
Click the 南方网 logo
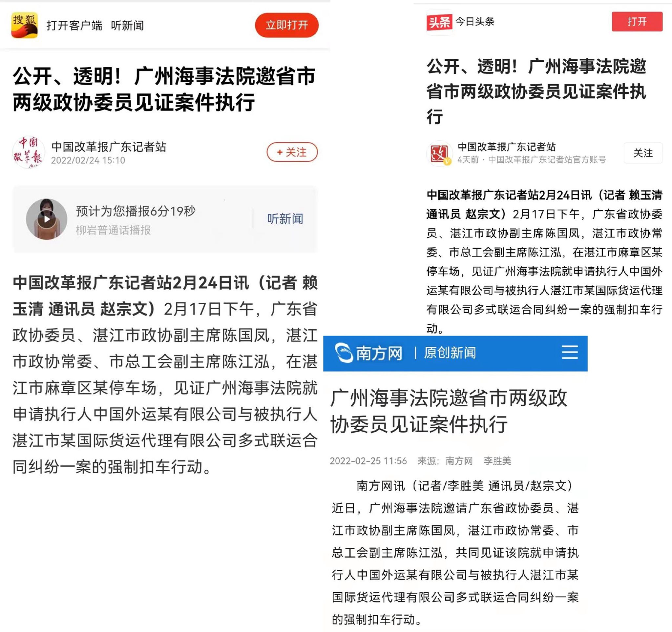(x=368, y=353)
